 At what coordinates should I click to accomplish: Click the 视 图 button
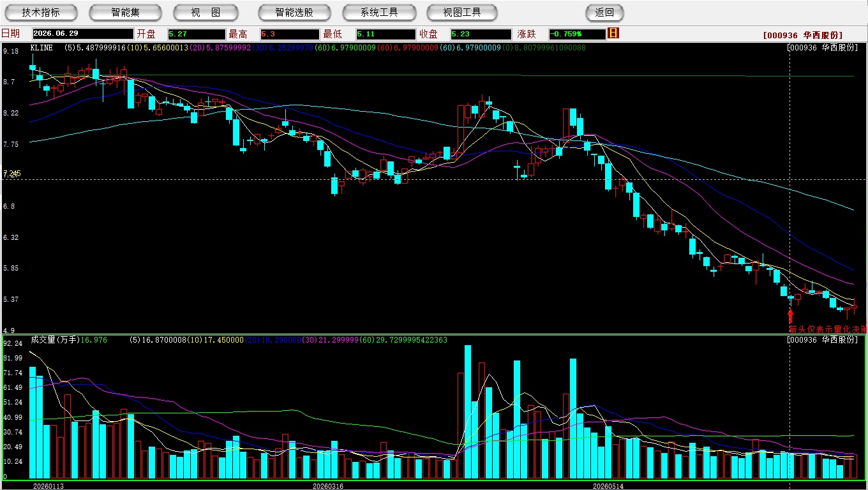tap(206, 13)
